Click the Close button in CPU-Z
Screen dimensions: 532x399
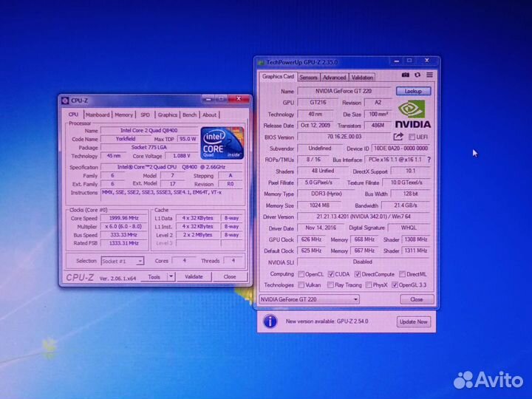[x=230, y=276]
